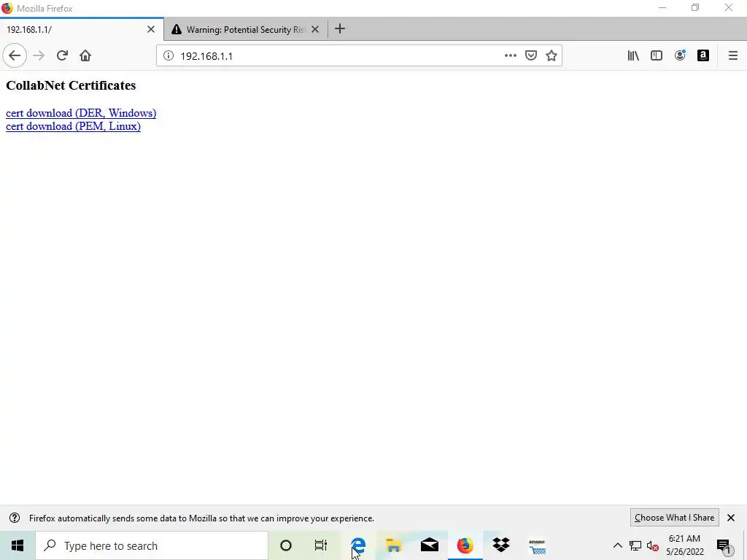747x560 pixels.
Task: Open the Firefox hamburger menu
Action: (732, 55)
